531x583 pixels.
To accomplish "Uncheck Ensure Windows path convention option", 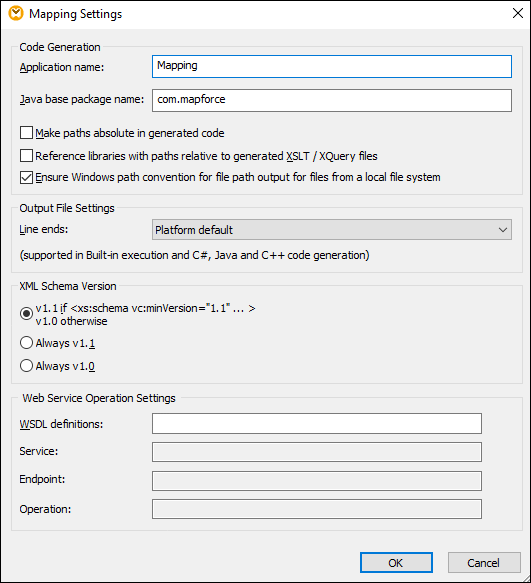I will pos(26,177).
